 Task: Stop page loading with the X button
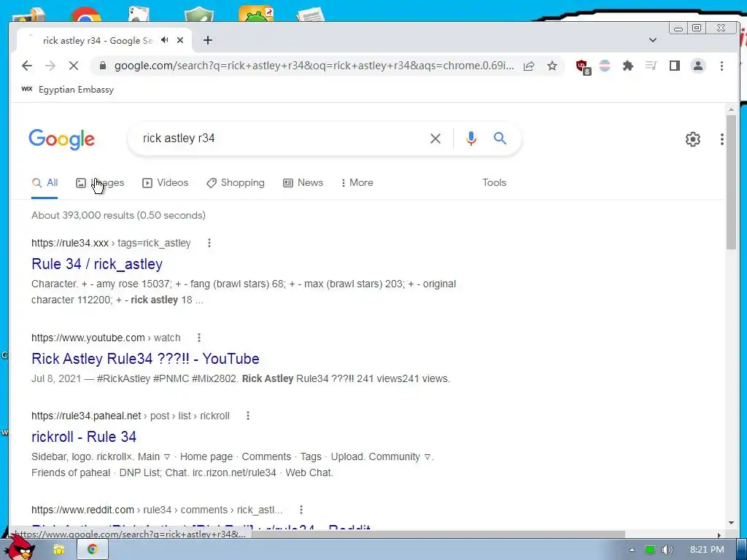pyautogui.click(x=74, y=66)
